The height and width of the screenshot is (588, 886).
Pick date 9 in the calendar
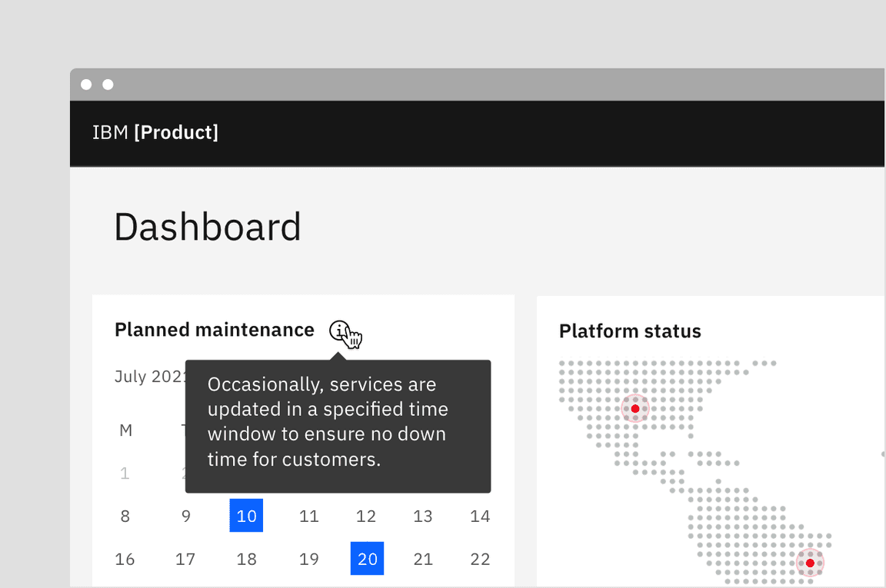186,516
